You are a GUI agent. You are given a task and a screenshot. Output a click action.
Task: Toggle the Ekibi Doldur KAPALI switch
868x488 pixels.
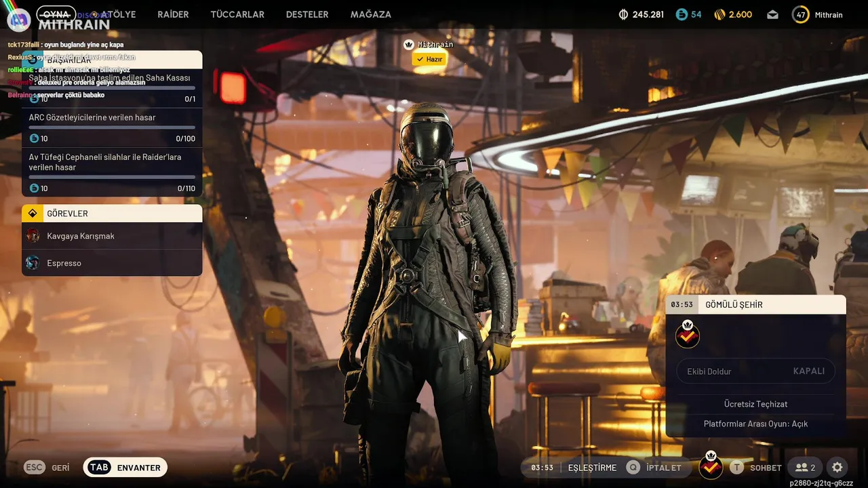point(756,371)
